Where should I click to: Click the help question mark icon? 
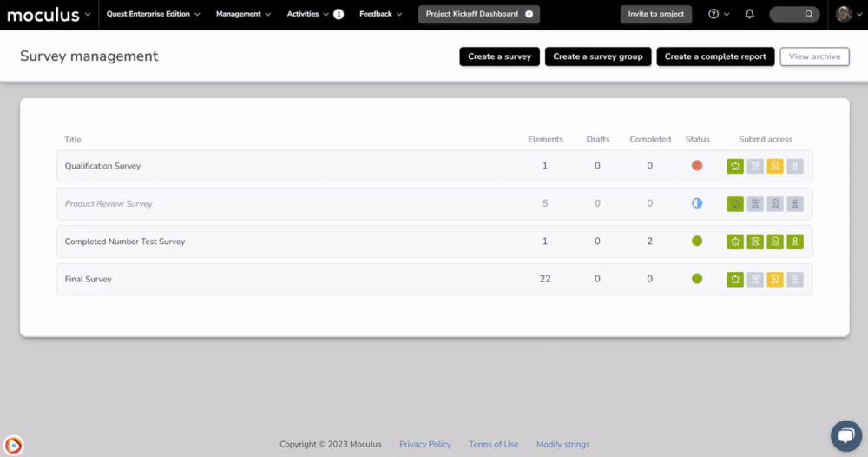713,14
